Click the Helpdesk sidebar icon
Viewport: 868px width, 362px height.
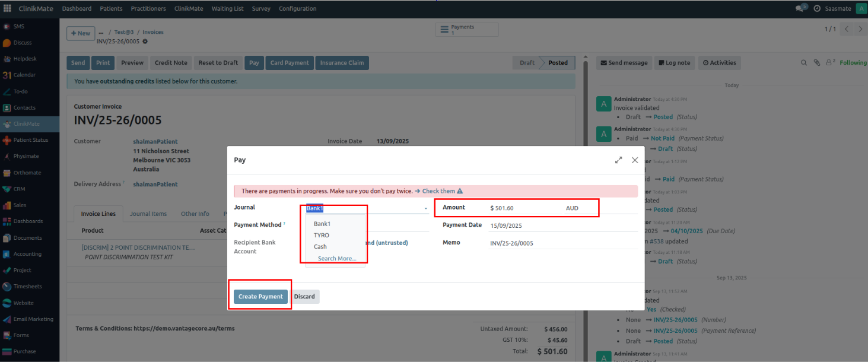7,59
